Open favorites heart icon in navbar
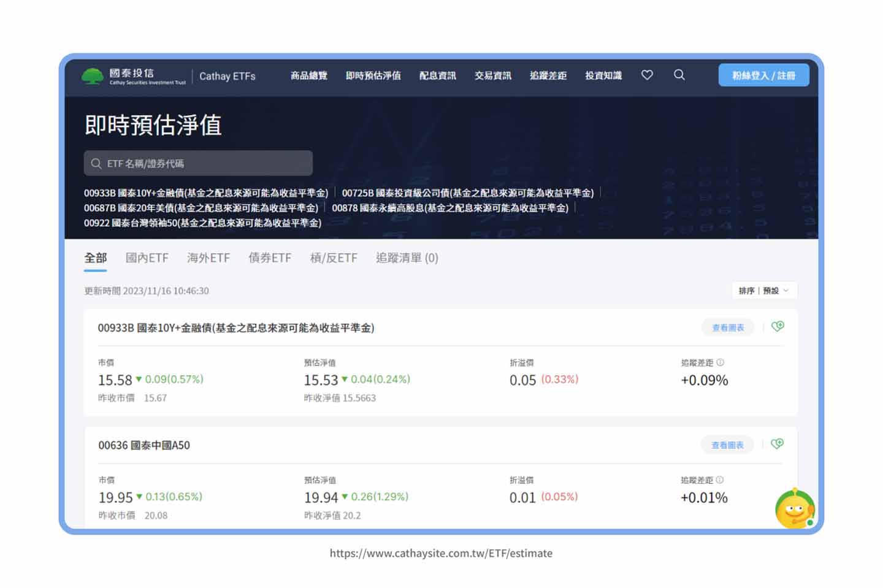 647,75
